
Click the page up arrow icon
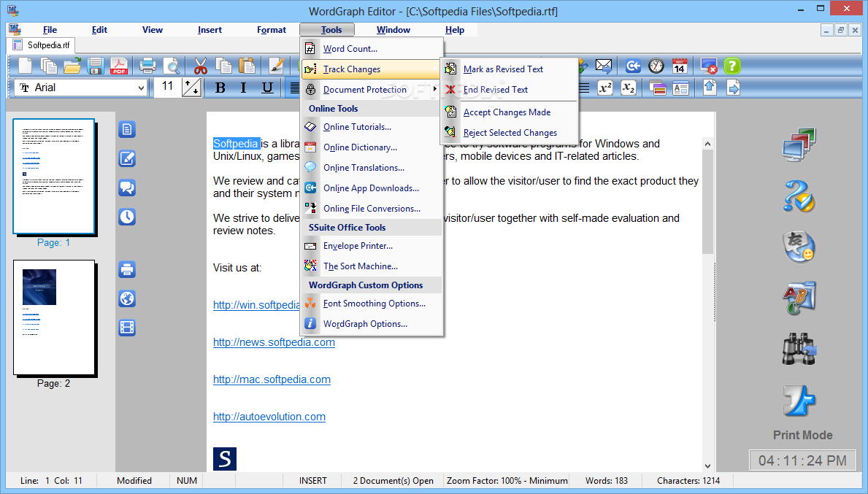pyautogui.click(x=710, y=88)
